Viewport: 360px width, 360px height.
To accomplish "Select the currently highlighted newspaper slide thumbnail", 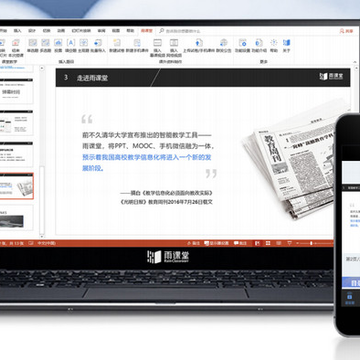I will click(x=17, y=186).
